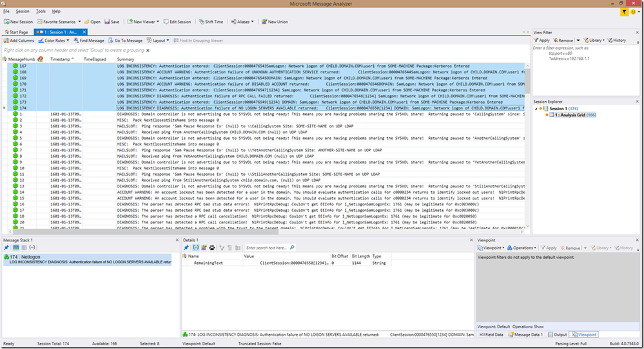The height and width of the screenshot is (349, 644).
Task: Switch to the Field Data tab
Action: [x=492, y=335]
